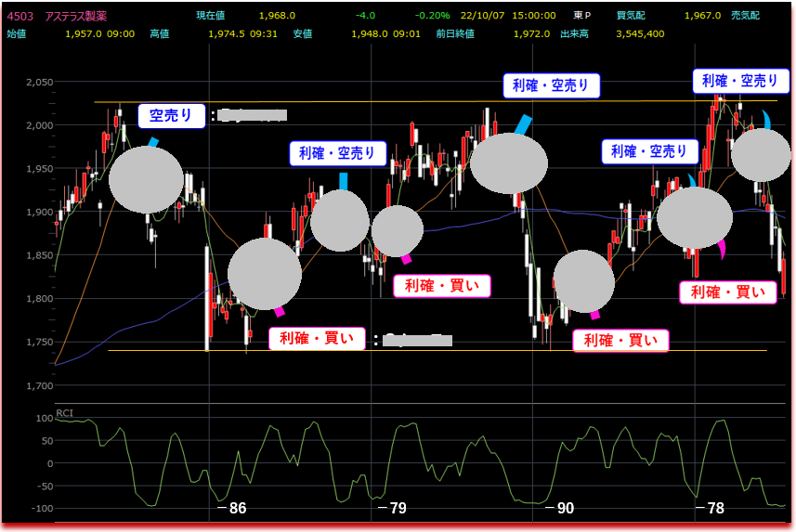
Task: Click the 1,750 price axis label
Action: (x=40, y=343)
